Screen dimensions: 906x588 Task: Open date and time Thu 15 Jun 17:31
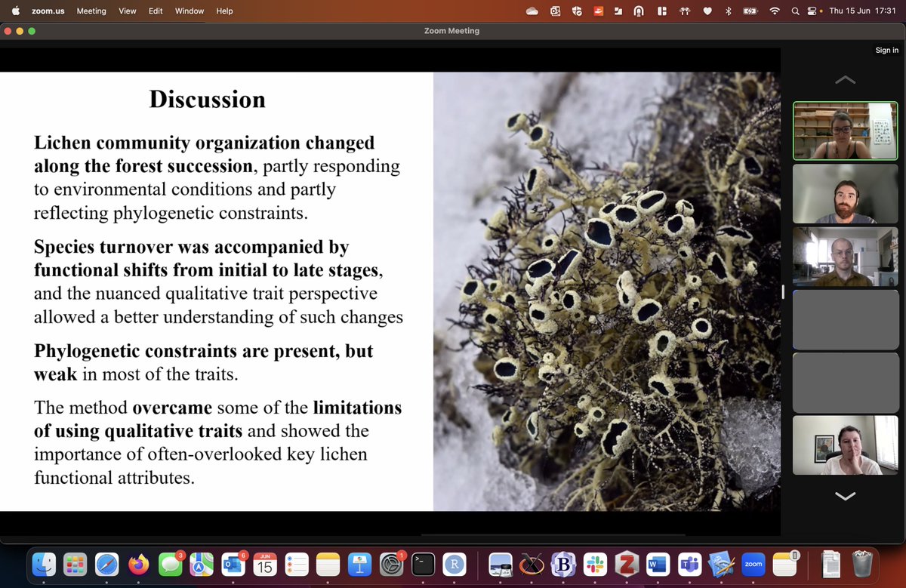pos(862,11)
